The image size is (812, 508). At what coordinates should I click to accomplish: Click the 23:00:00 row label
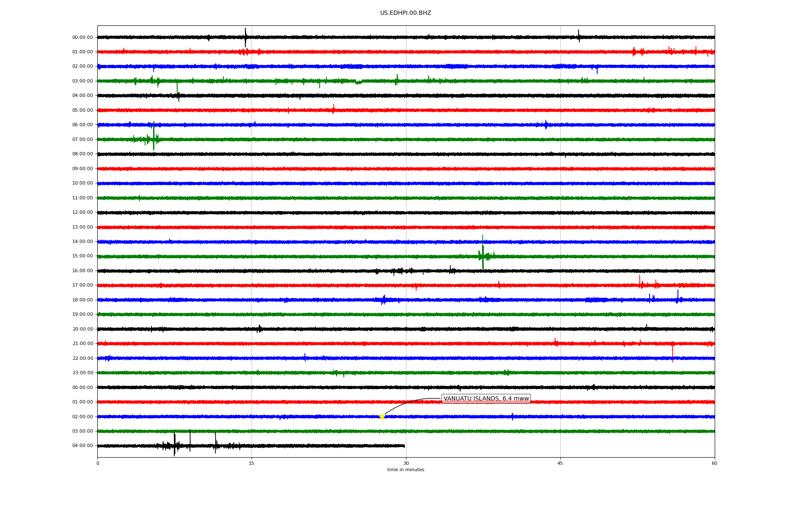[82, 373]
